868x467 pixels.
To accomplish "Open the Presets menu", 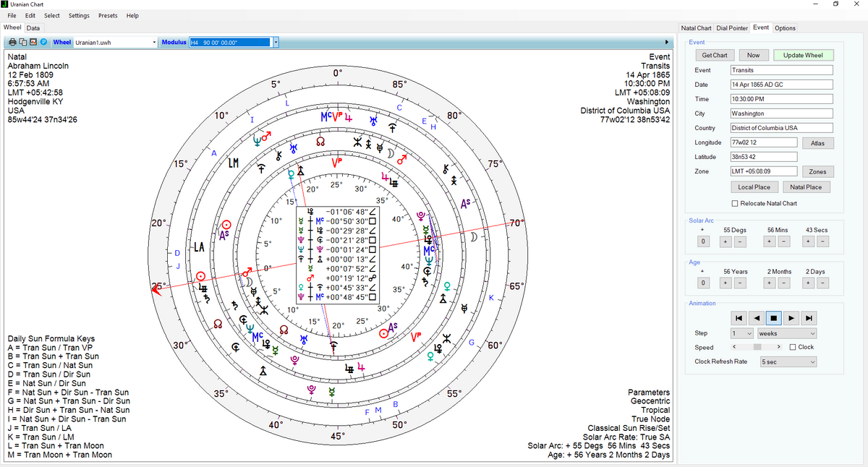I will point(108,15).
